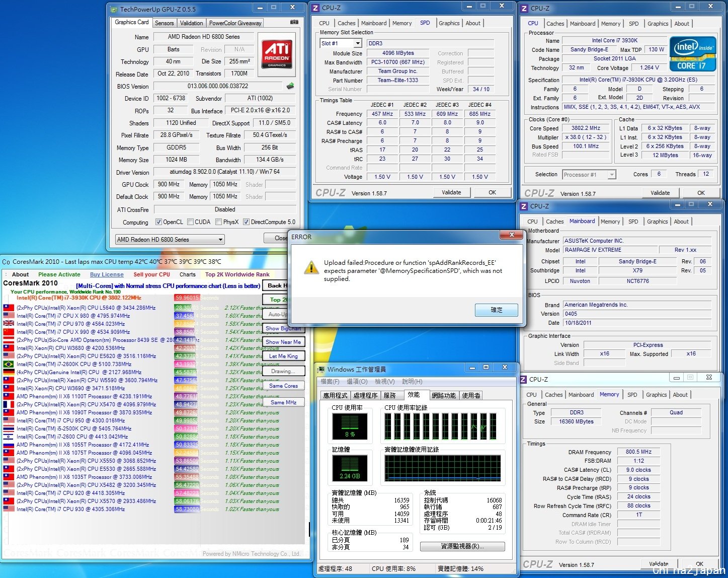Click the US flag beside the Xeon E5620 row
Screen dimensions: 728x578
[9, 356]
